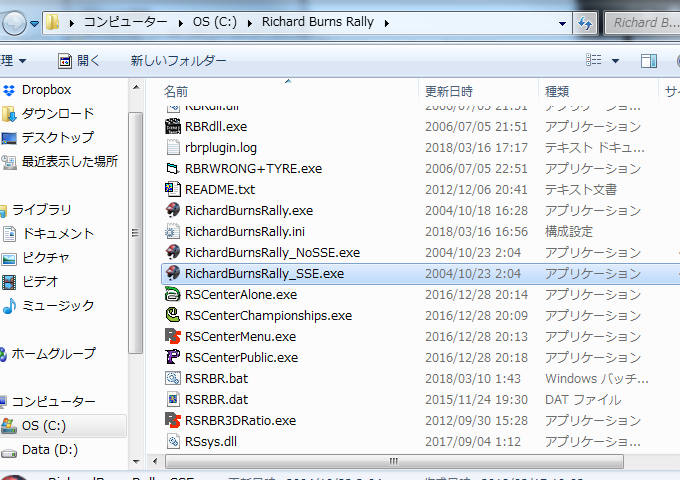
Task: Click the navigation pane vertical scrollbar thumb
Action: tap(136, 233)
